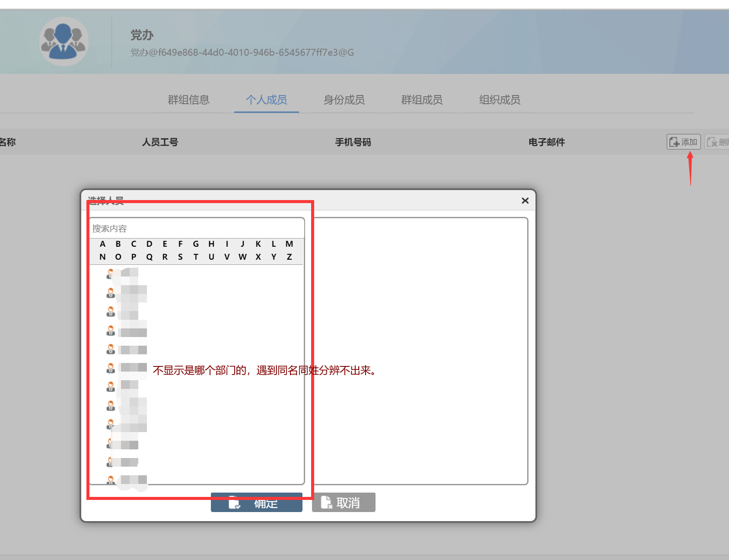This screenshot has height=560, width=729.
Task: Click the 删除 delete button beside 添加
Action: pos(717,142)
